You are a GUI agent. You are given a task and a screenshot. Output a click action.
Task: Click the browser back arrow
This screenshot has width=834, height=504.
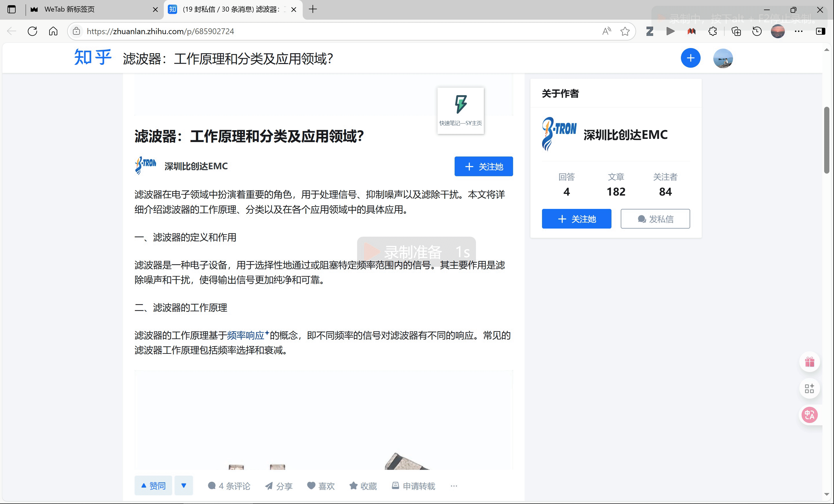pos(12,31)
